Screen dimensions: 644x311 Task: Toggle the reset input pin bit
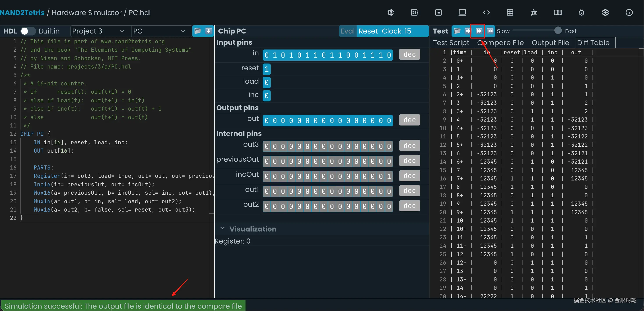(267, 69)
